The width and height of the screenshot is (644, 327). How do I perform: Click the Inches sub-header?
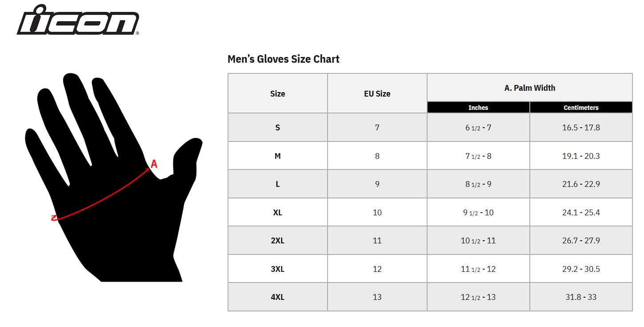478,108
